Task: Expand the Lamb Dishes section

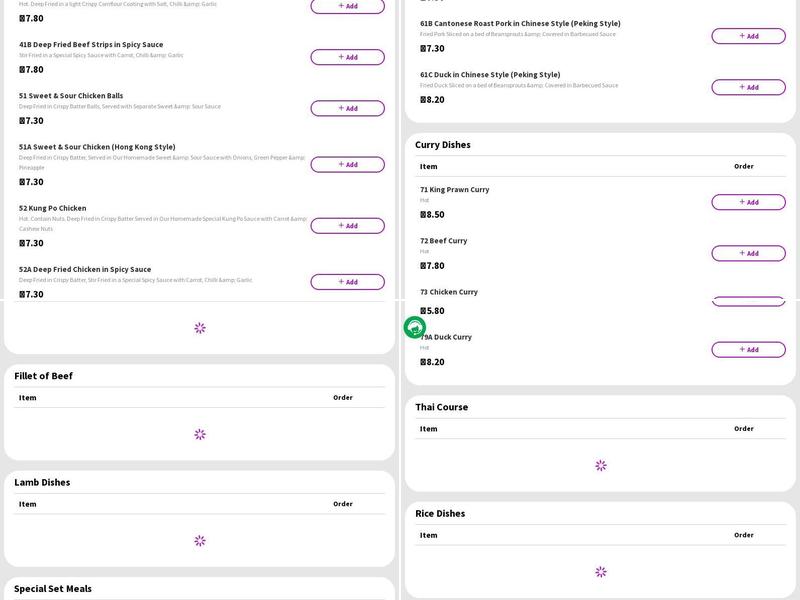Action: pyautogui.click(x=42, y=482)
